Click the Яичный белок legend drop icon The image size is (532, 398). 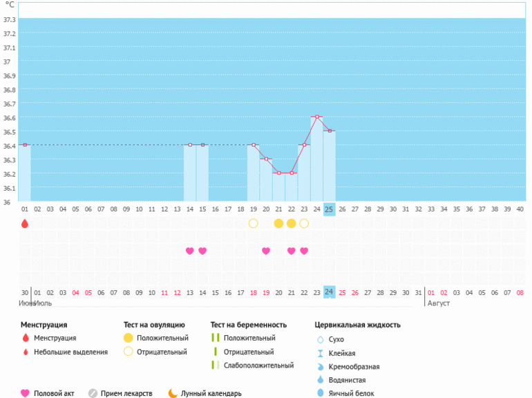click(320, 393)
